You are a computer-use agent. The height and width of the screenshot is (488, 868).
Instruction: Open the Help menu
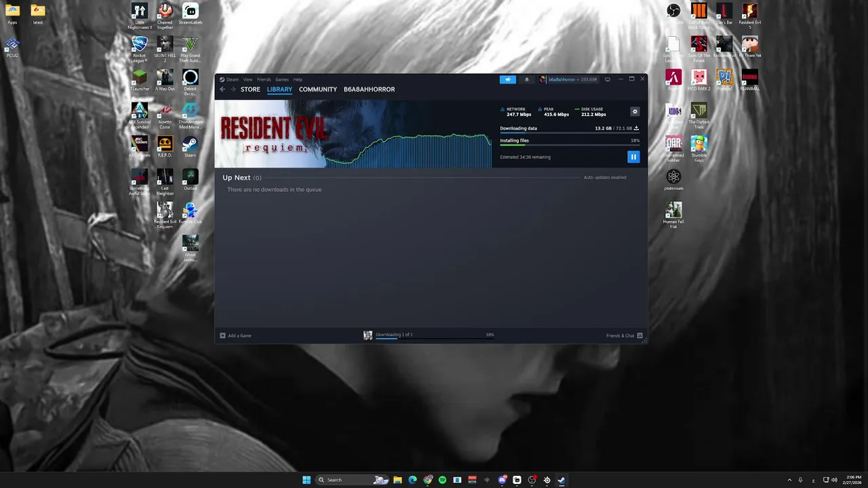298,79
